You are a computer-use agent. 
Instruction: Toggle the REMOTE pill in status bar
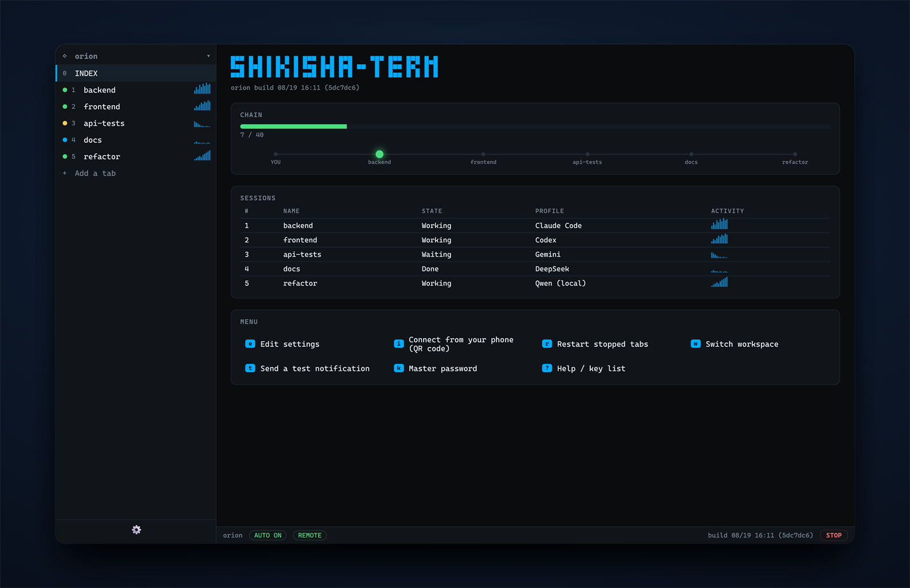310,535
